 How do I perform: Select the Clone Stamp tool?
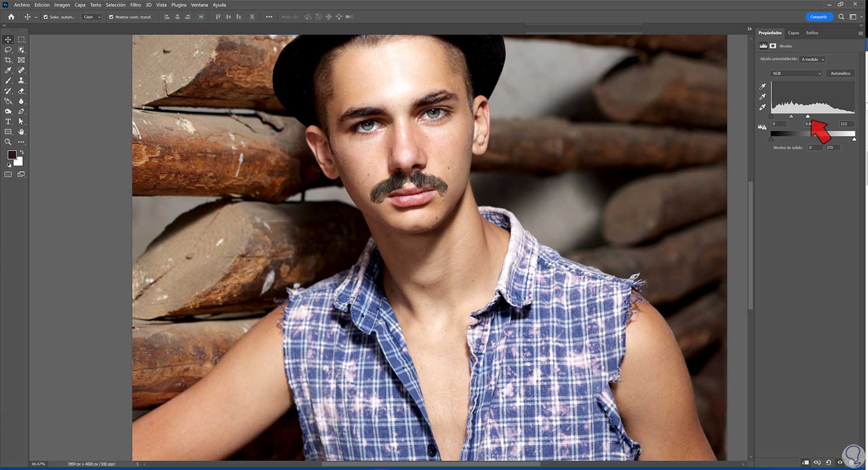tap(22, 81)
